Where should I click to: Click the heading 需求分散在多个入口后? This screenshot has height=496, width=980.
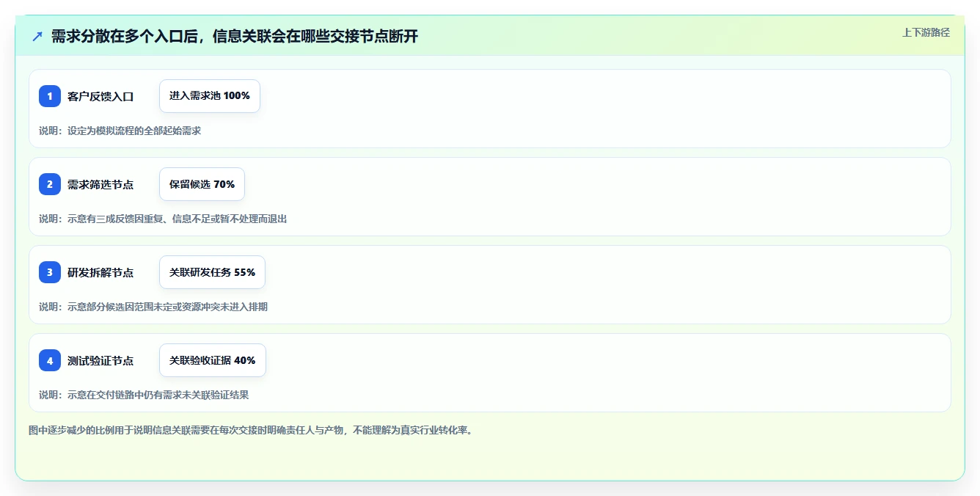(x=234, y=37)
